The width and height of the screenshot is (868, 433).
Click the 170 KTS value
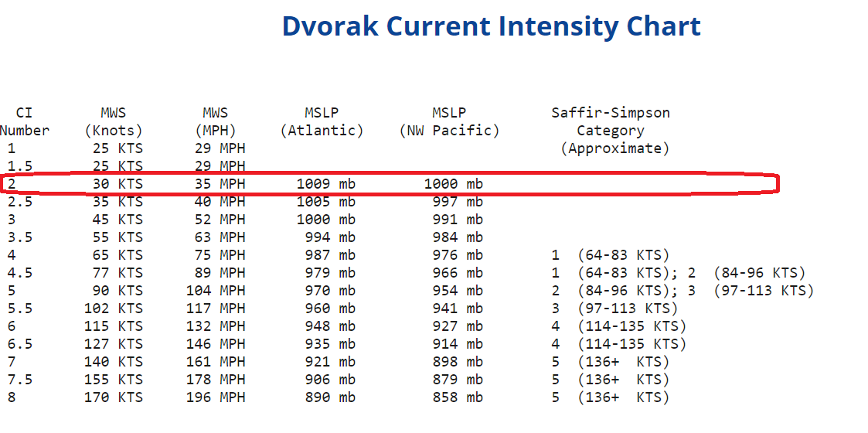point(114,397)
